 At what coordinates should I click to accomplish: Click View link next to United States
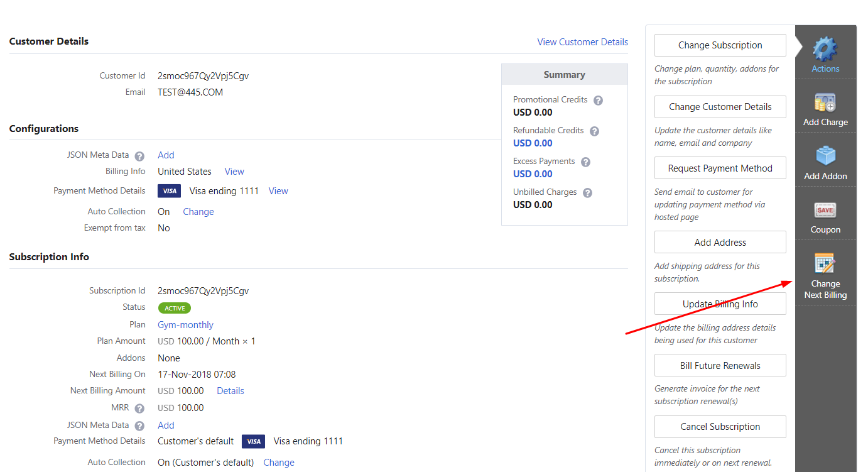(x=234, y=172)
